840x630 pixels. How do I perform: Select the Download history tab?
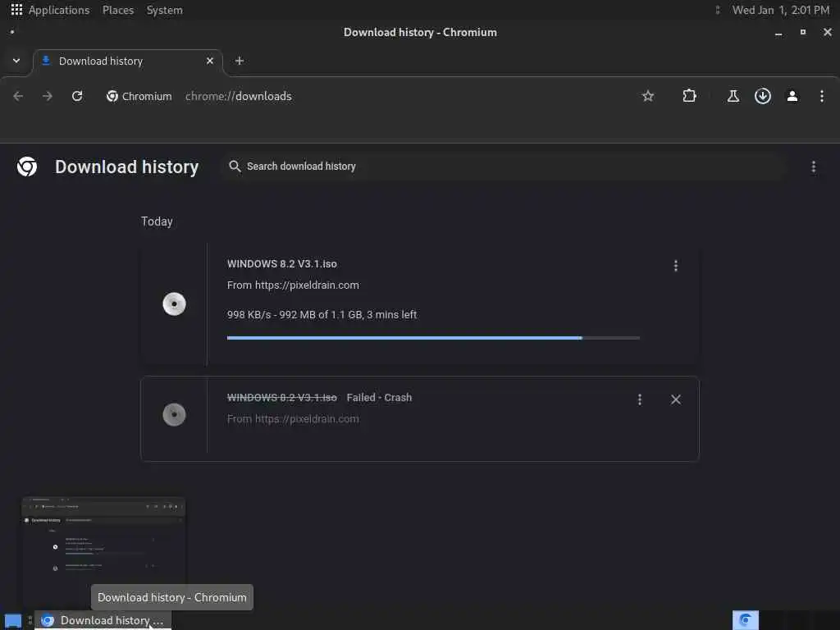point(127,61)
